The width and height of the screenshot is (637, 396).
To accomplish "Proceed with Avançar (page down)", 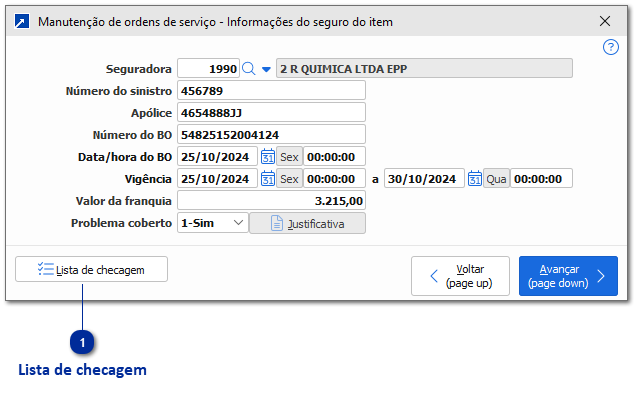I will [x=568, y=276].
